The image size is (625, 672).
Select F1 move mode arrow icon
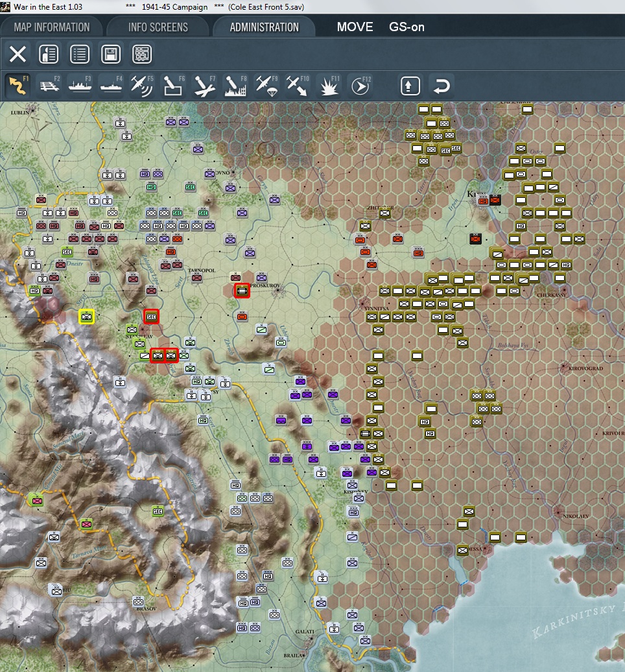pos(18,85)
